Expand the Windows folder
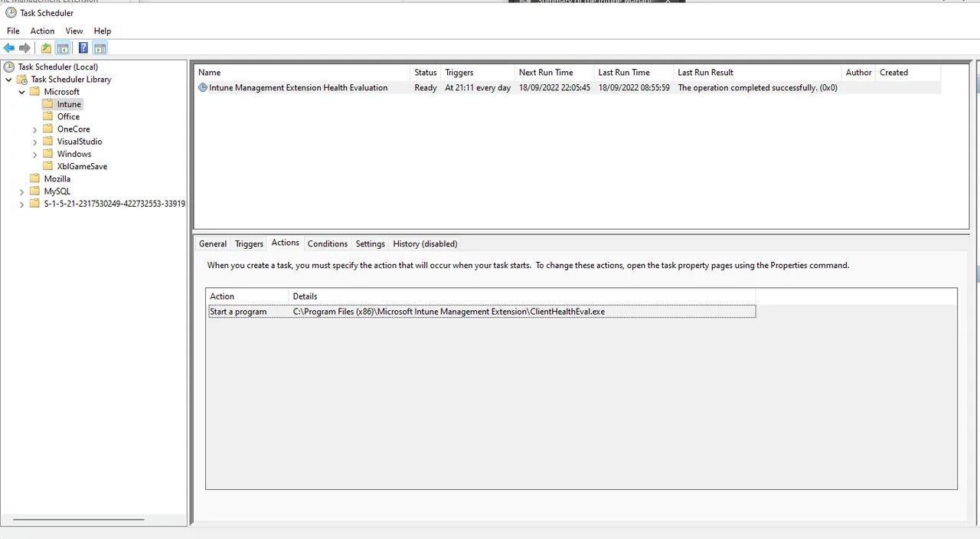 coord(34,154)
